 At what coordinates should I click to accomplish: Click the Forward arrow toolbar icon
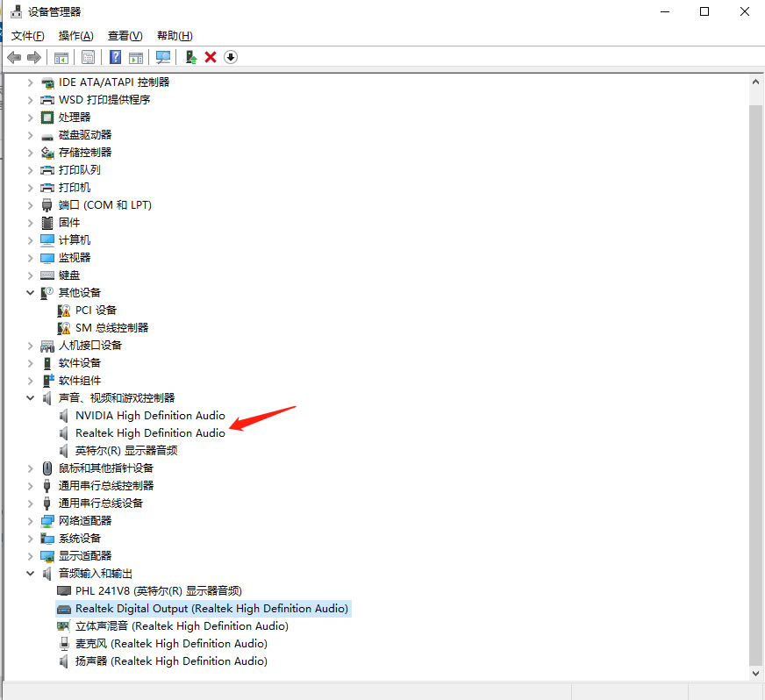[34, 58]
